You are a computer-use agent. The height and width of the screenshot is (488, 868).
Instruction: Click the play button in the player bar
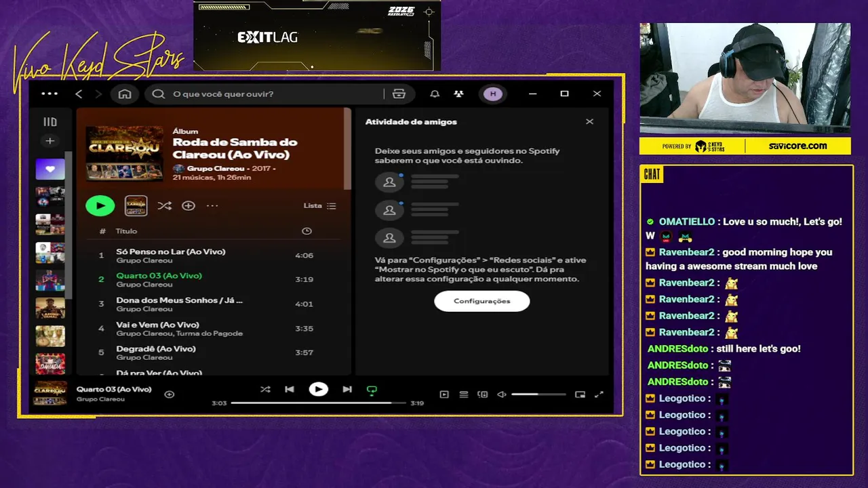[x=318, y=389]
